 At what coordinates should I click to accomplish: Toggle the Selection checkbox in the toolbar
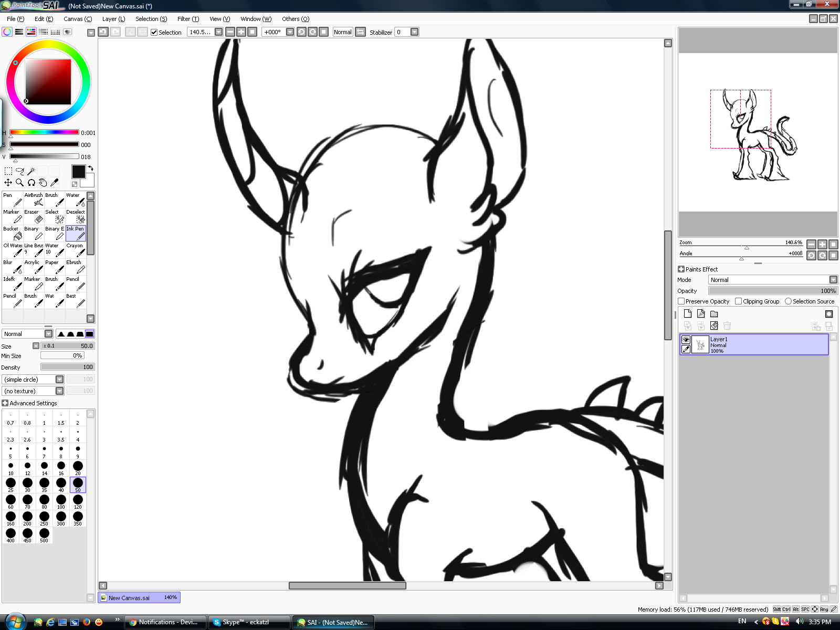tap(154, 33)
